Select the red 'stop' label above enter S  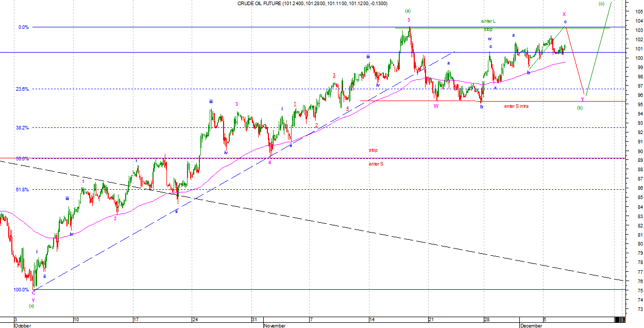click(x=373, y=150)
